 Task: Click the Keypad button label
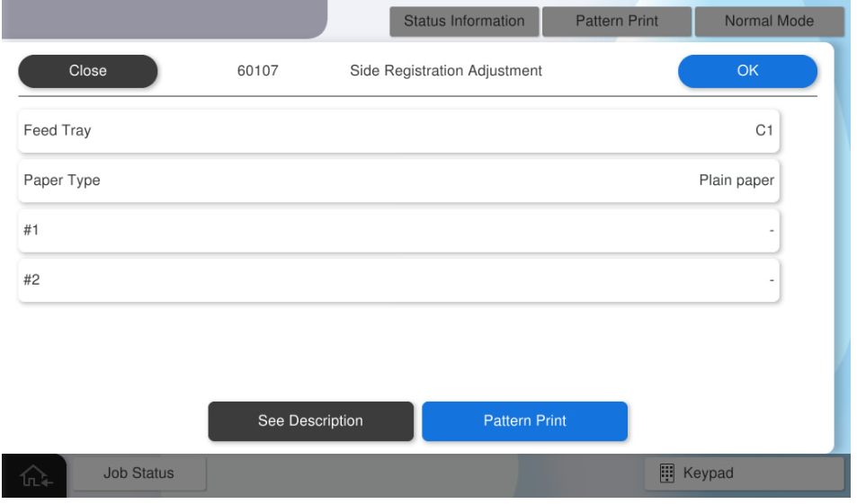click(x=709, y=473)
